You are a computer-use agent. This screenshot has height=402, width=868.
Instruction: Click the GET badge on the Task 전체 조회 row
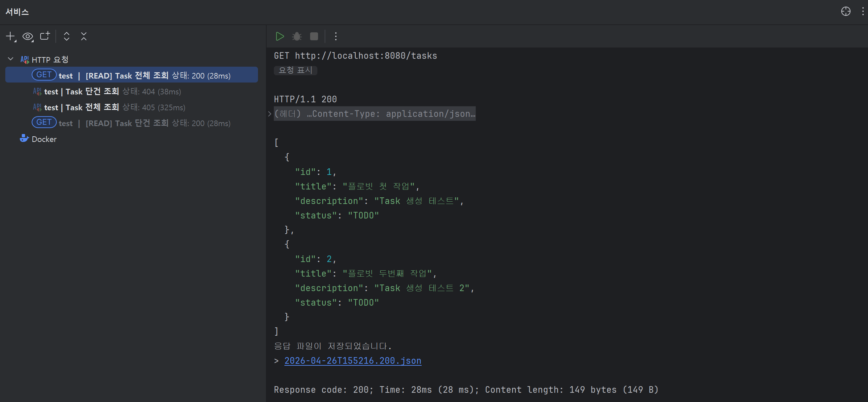(44, 75)
